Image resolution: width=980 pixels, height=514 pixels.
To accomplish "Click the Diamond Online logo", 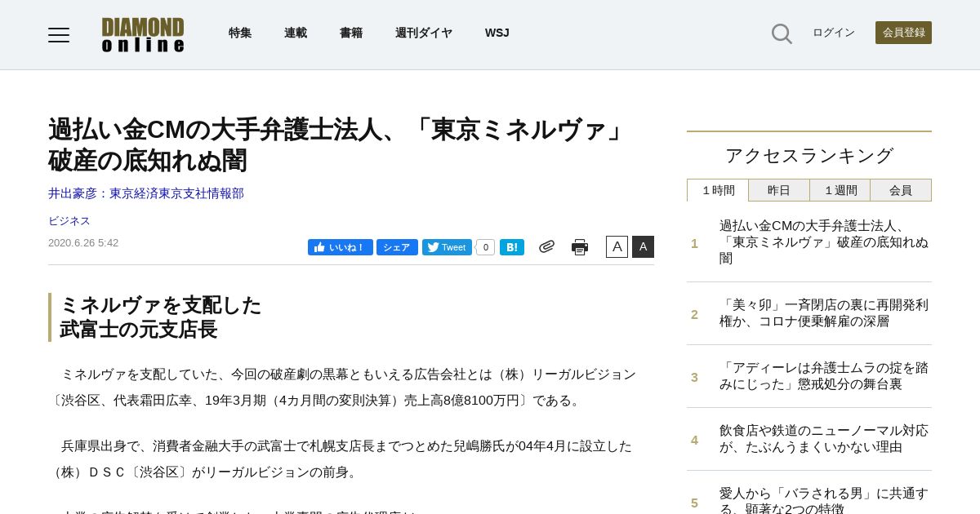I will [x=143, y=35].
